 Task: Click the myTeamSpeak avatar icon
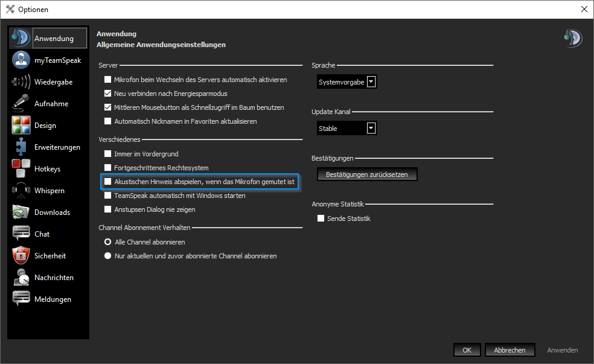coord(21,60)
